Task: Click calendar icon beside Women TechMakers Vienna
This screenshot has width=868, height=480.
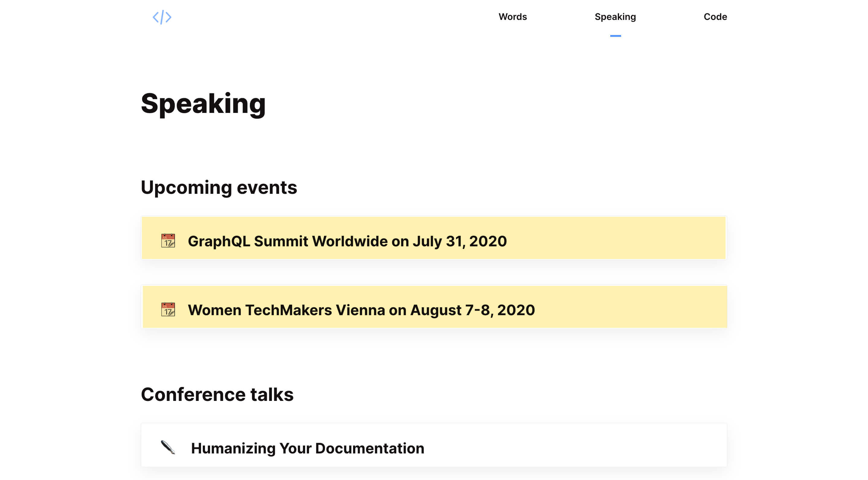Action: point(168,309)
